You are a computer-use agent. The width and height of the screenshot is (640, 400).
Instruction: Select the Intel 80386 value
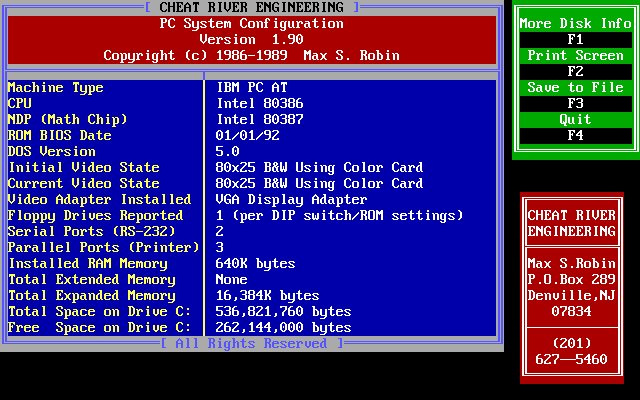pos(260,104)
